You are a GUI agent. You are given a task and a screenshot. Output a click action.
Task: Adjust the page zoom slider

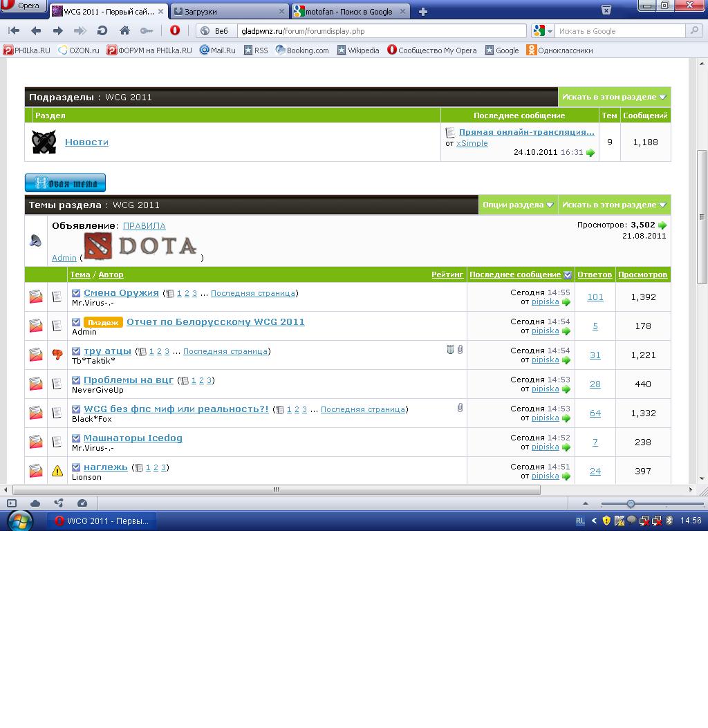coord(631,504)
